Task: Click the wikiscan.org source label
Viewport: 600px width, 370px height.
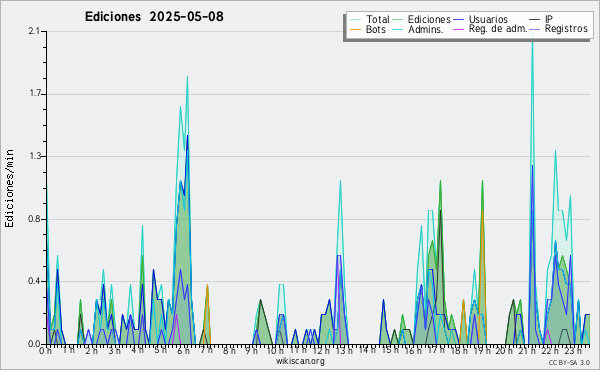Action: click(x=300, y=361)
